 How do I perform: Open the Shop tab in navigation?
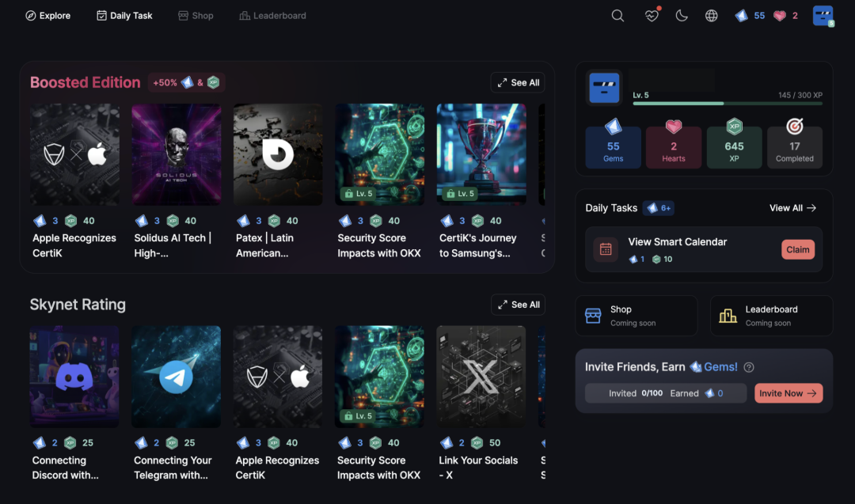click(x=196, y=16)
